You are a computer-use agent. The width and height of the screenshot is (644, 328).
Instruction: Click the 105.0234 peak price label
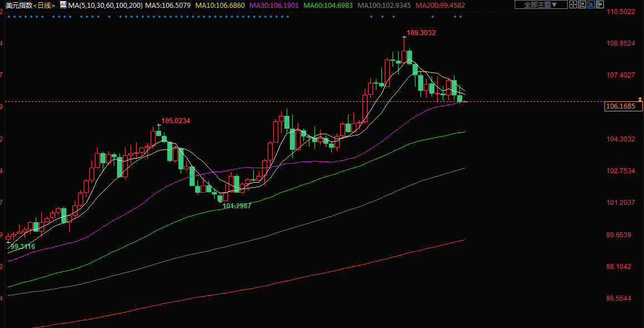[176, 121]
